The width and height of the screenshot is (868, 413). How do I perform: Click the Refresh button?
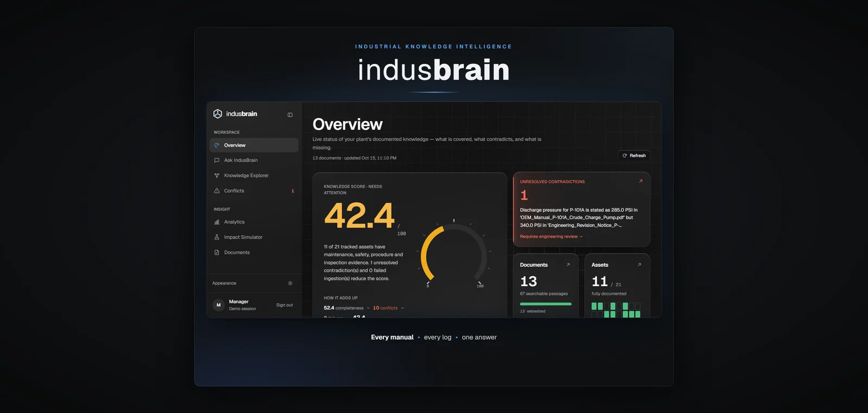[x=634, y=156]
